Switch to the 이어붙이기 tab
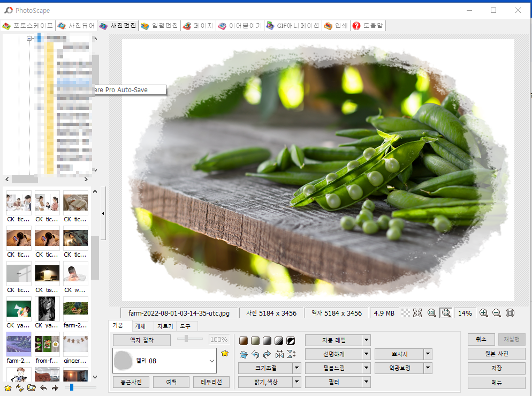The height and width of the screenshot is (396, 532). pos(240,26)
